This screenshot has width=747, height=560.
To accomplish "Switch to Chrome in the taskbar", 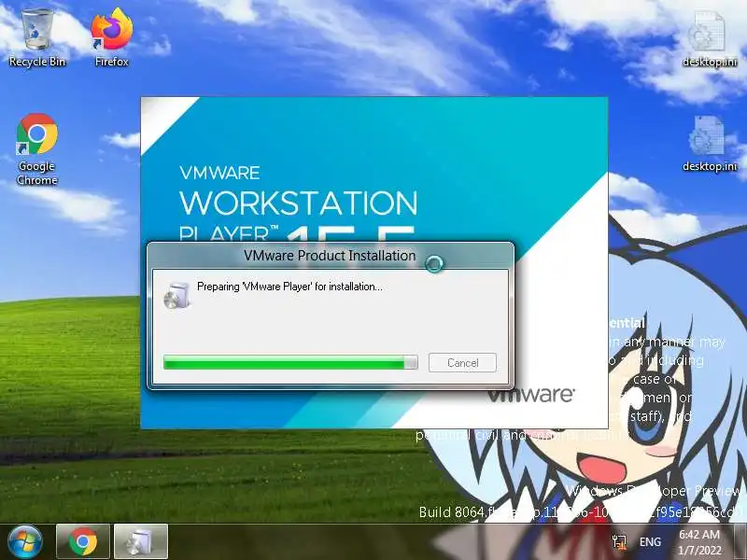I will [x=83, y=542].
